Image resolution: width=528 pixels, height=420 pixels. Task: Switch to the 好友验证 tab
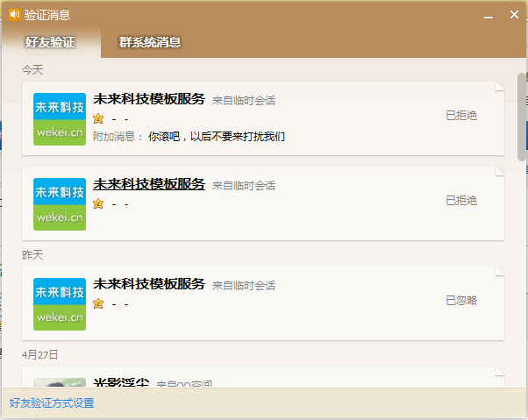point(50,42)
